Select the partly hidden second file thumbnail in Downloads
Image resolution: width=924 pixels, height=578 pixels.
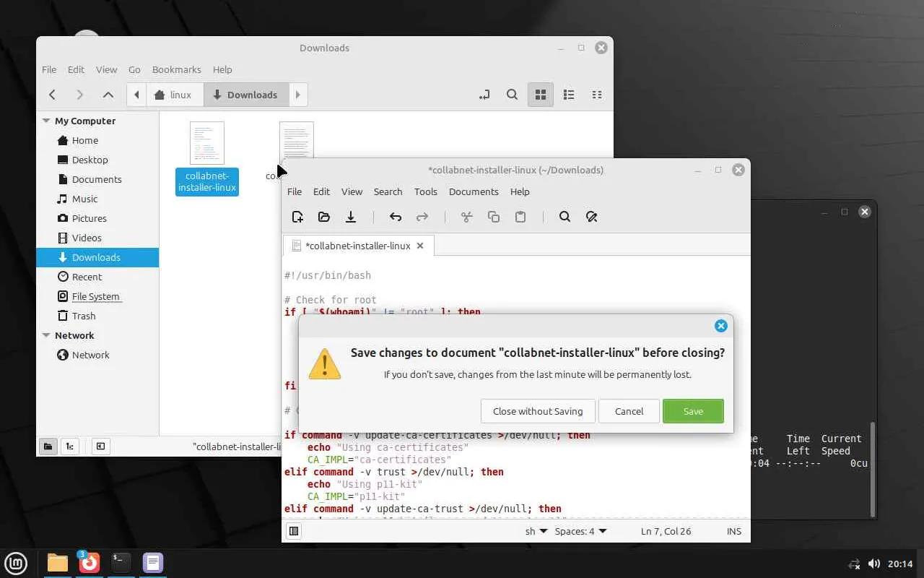[x=296, y=140]
